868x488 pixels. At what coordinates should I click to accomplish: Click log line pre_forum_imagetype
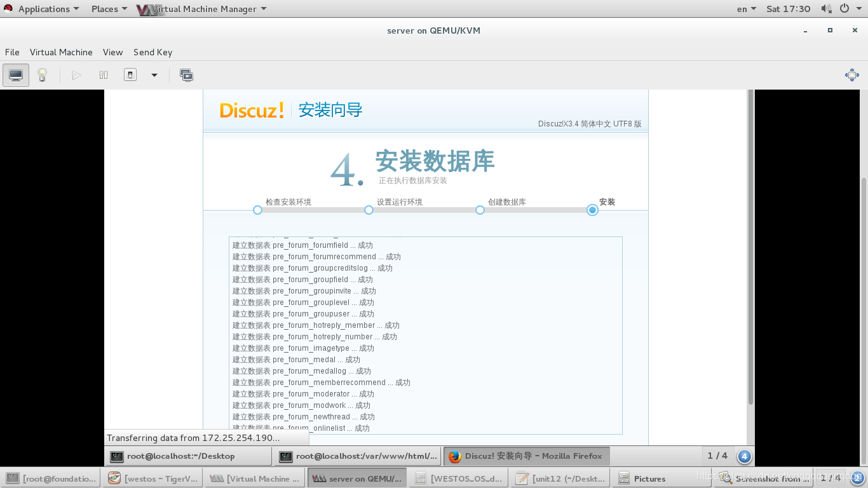tap(303, 348)
